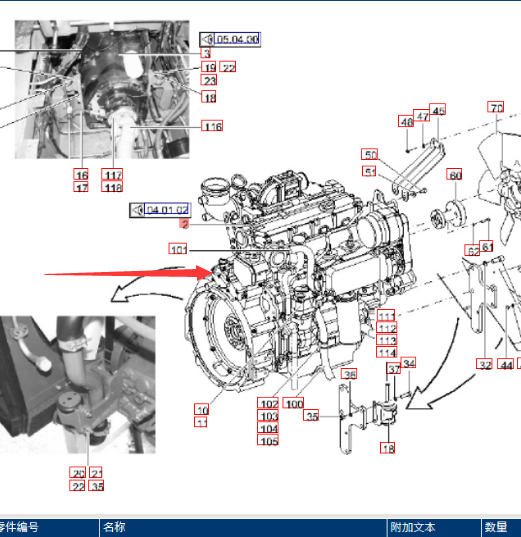Select part callout 112
The image size is (521, 537).
tap(387, 327)
